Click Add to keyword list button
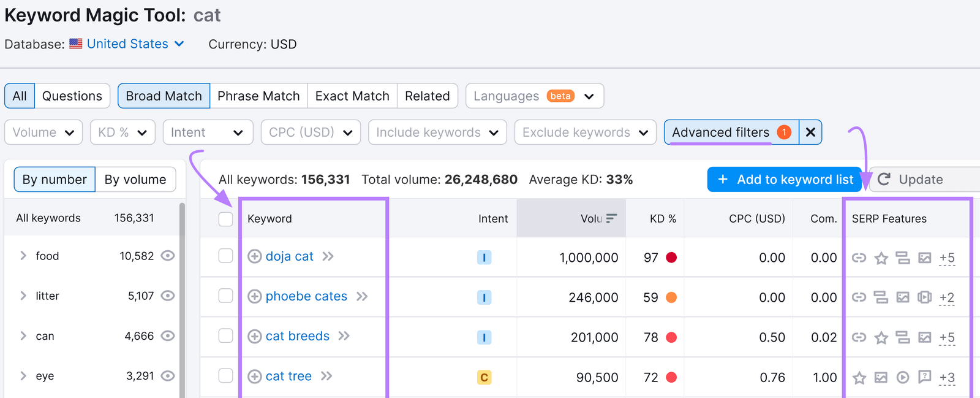This screenshot has width=980, height=398. coord(784,179)
